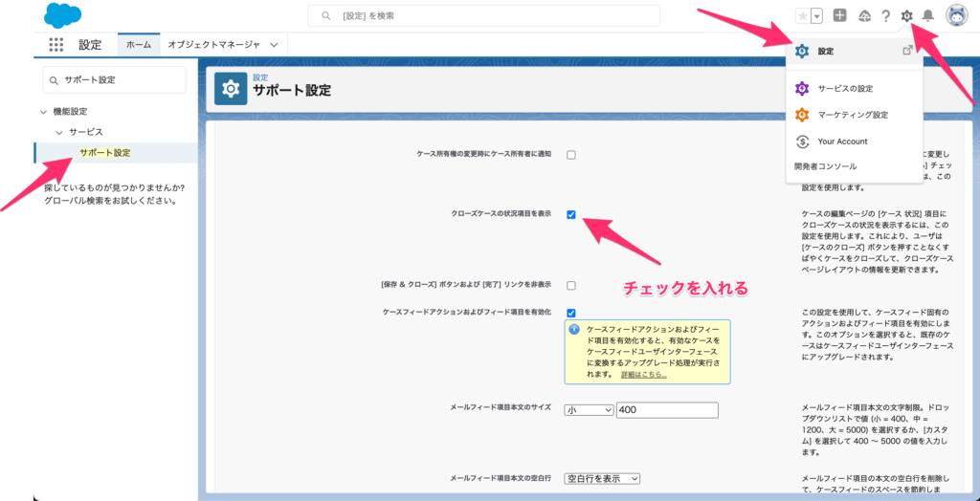Click the open-in-new-tab icon beside 設定
This screenshot has height=501, width=980.
click(x=907, y=51)
